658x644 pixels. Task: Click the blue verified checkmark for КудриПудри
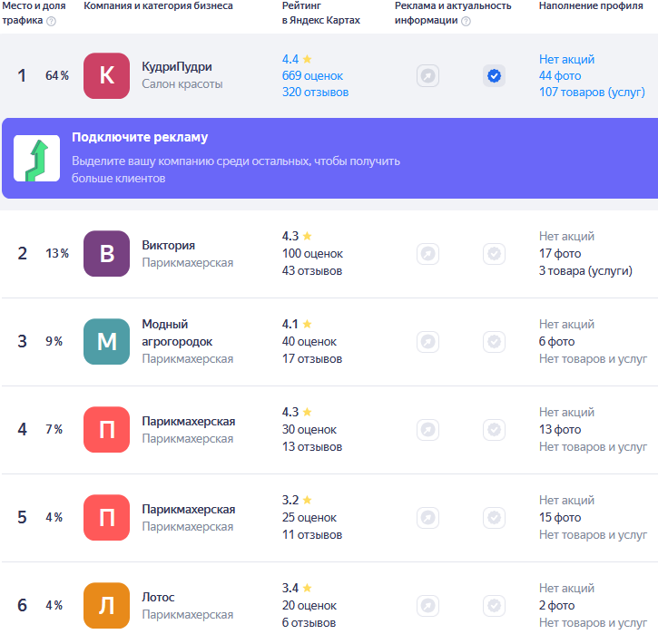(494, 76)
